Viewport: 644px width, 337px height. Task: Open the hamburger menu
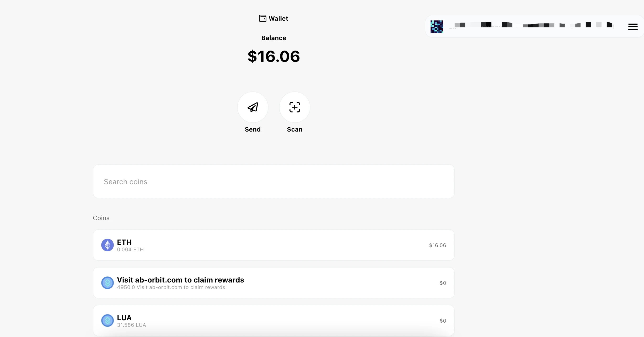(x=633, y=27)
